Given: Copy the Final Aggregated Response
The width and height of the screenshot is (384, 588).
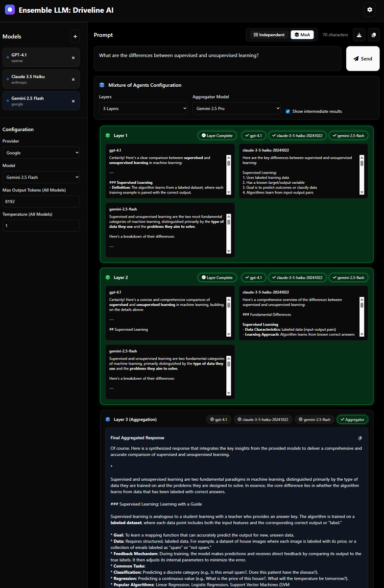Looking at the screenshot, I should [x=360, y=438].
